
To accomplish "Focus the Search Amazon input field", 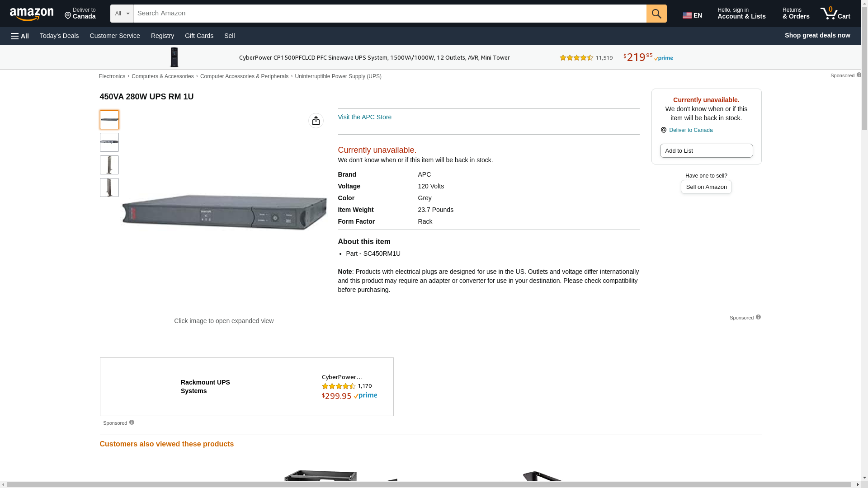I will pos(389,14).
